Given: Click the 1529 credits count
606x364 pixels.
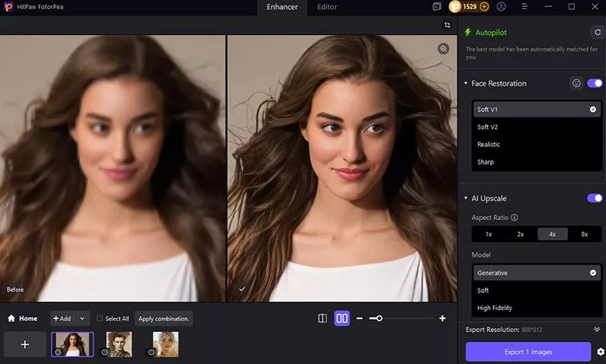Looking at the screenshot, I should [470, 7].
